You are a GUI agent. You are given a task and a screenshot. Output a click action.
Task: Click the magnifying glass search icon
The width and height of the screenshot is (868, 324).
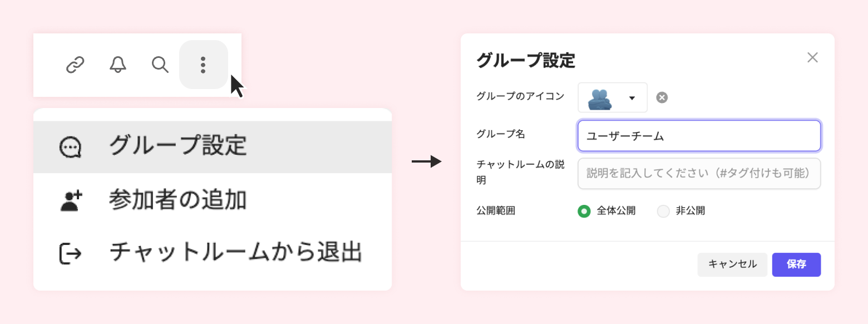[160, 65]
